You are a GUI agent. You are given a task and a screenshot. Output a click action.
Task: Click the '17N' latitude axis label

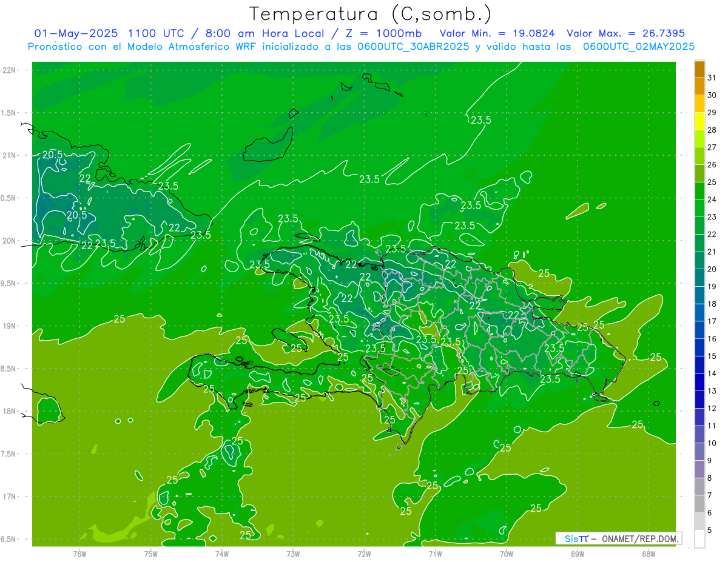[x=9, y=497]
